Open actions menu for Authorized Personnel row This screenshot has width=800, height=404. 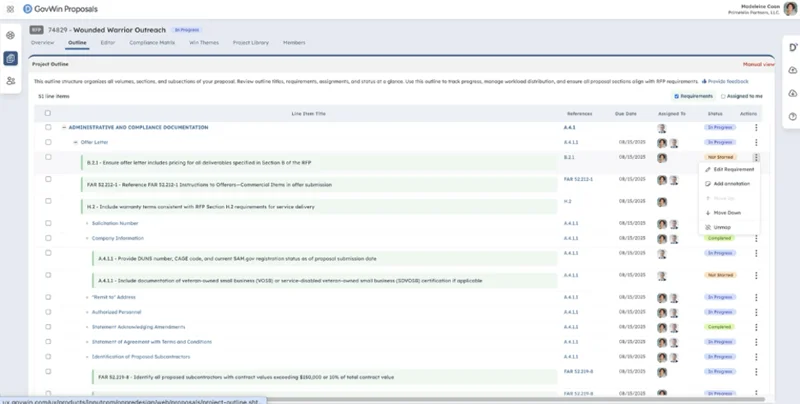point(756,312)
